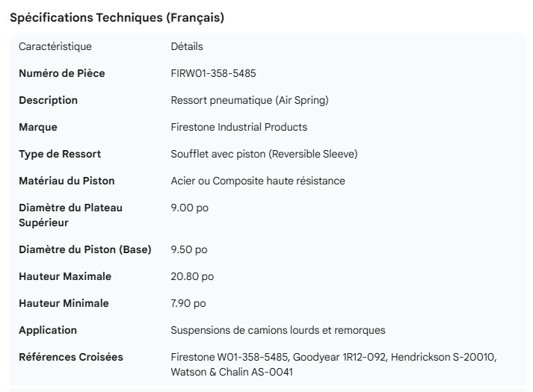533x392 pixels.
Task: Click the Spécifications Techniques (Français) heading
Action: [x=117, y=18]
